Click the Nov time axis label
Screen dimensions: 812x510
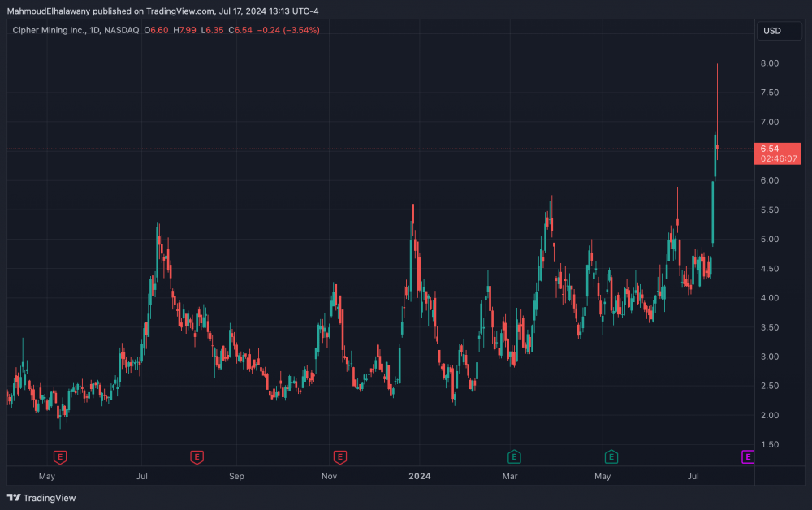330,477
